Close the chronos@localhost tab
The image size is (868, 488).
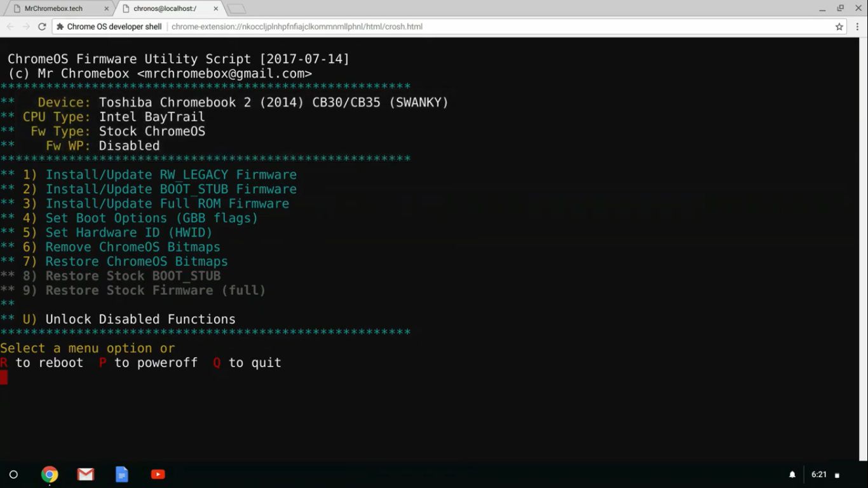(x=216, y=9)
